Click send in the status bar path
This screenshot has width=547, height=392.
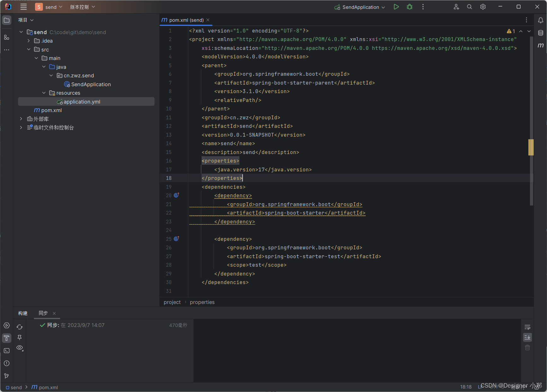(14, 387)
